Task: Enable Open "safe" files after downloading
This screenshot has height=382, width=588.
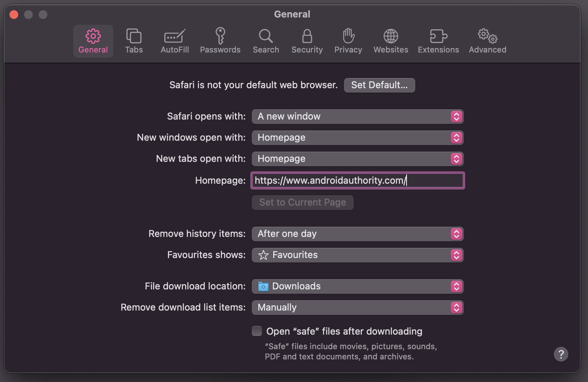Action: tap(257, 331)
